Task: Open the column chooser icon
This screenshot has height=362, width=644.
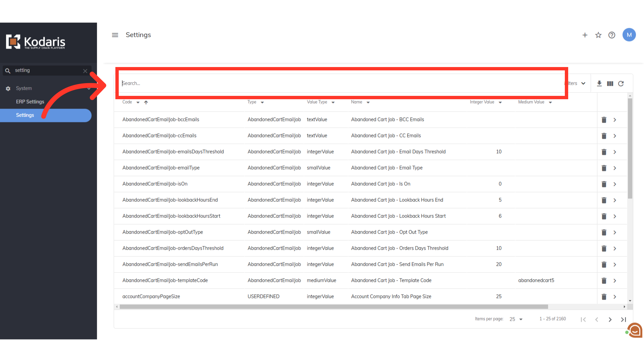Action: point(610,83)
